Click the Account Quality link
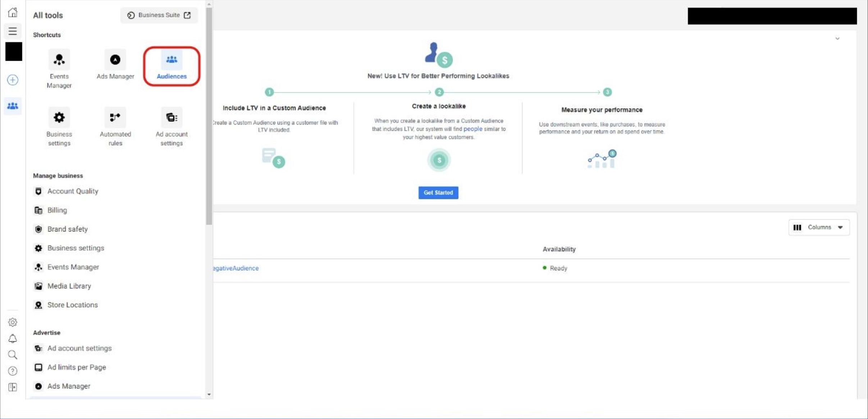This screenshot has width=868, height=419. pyautogui.click(x=73, y=191)
